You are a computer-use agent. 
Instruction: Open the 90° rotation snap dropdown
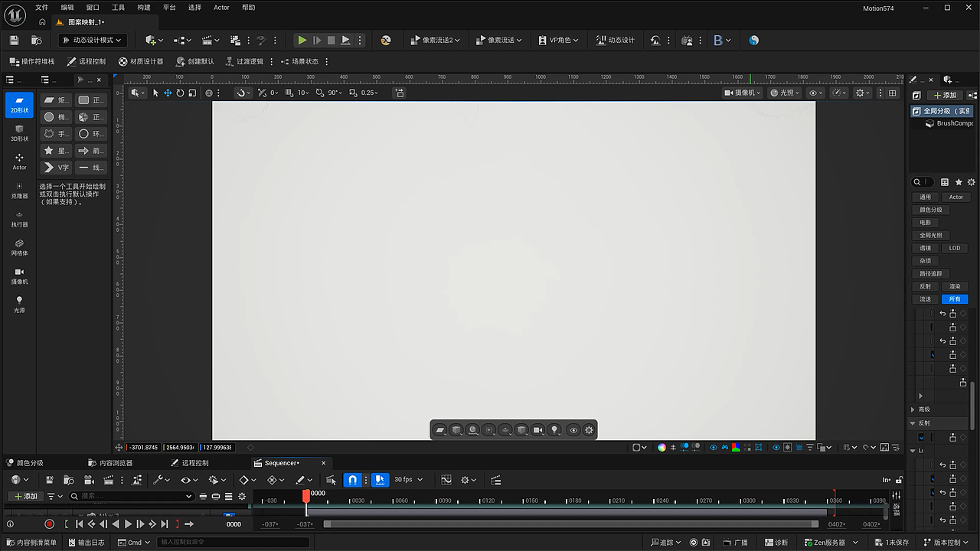tap(333, 93)
